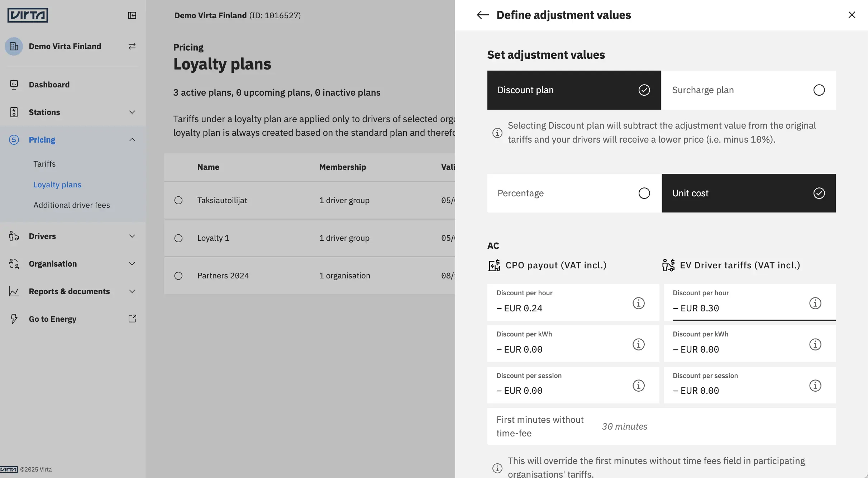The width and height of the screenshot is (868, 478).
Task: Open the Tariffs submenu item
Action: tap(44, 164)
